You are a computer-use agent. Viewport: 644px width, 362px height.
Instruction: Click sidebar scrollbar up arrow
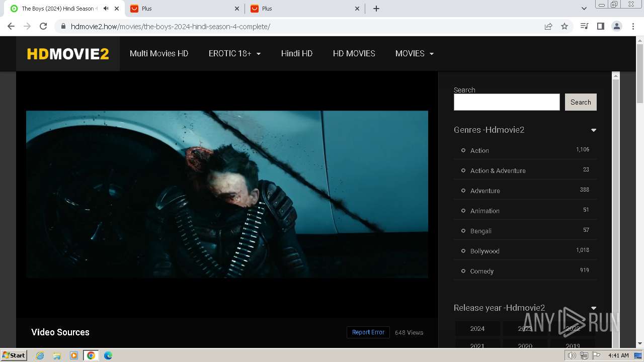(615, 75)
